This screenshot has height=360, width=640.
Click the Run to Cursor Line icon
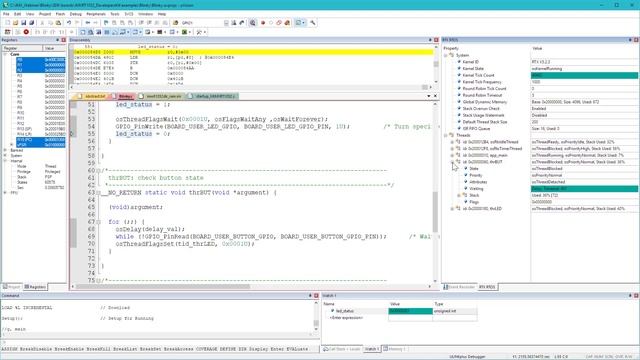pyautogui.click(x=61, y=32)
